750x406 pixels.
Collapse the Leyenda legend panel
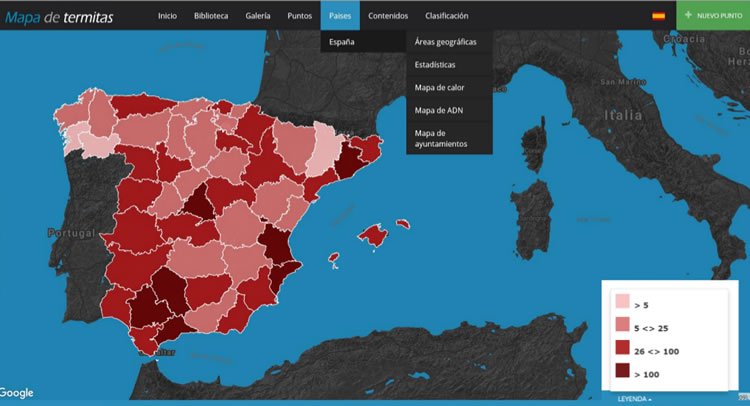[634, 399]
